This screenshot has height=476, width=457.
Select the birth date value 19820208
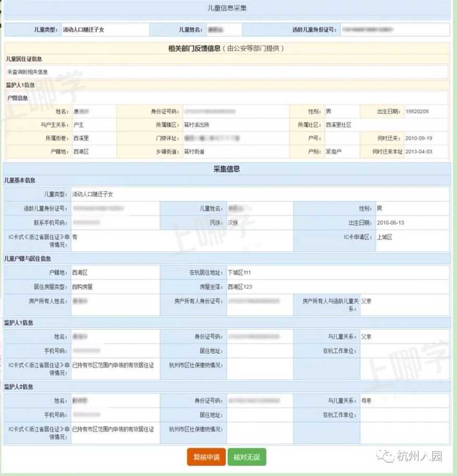[417, 111]
